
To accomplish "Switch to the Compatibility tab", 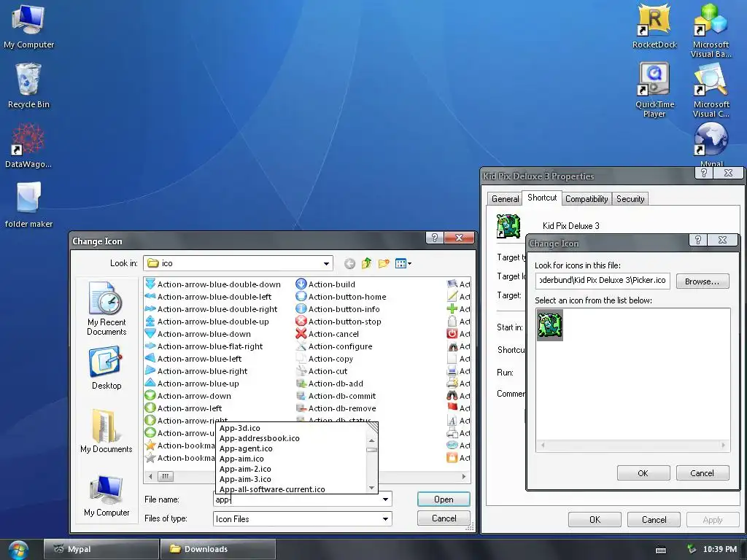I will point(587,199).
